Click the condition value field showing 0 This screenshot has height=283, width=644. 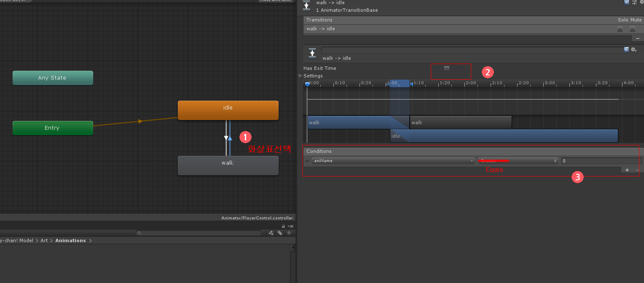coord(602,161)
